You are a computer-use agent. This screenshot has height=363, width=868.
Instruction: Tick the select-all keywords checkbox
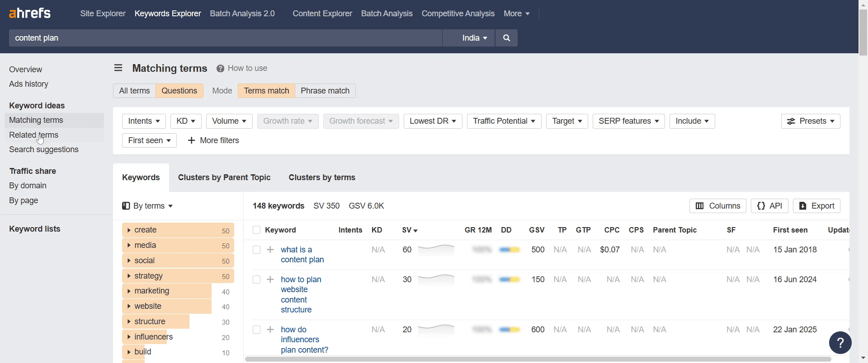tap(256, 230)
